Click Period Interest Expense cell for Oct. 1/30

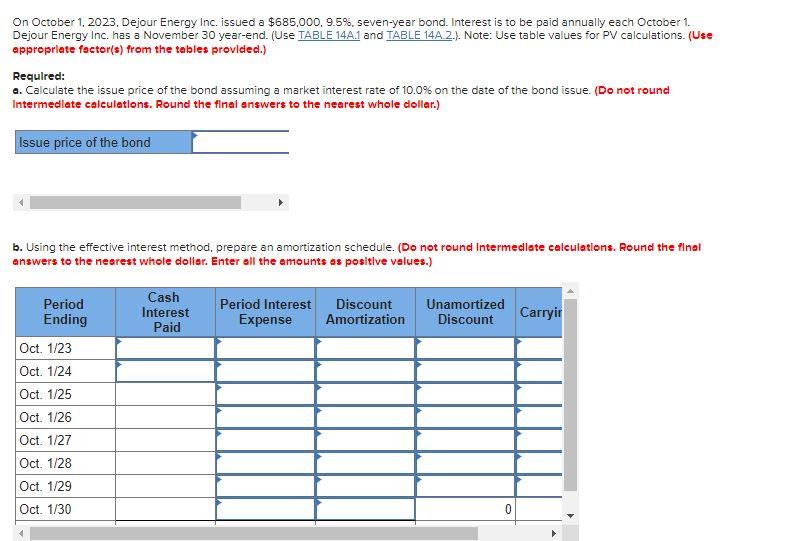coord(265,509)
